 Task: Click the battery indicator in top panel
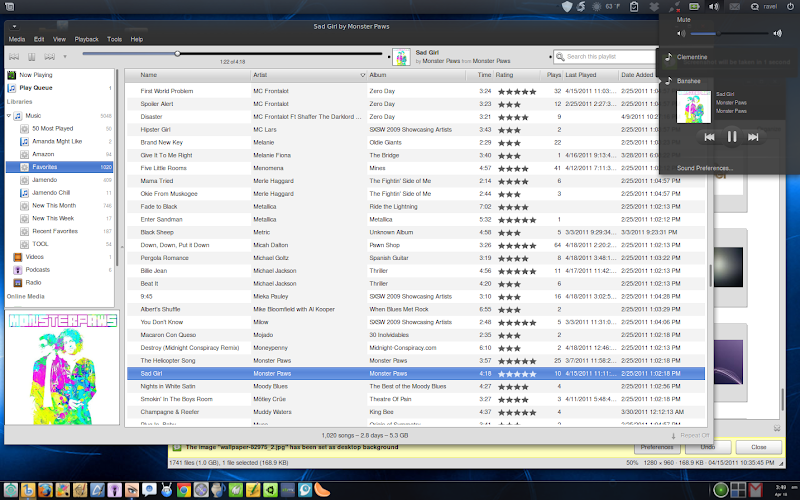(694, 7)
